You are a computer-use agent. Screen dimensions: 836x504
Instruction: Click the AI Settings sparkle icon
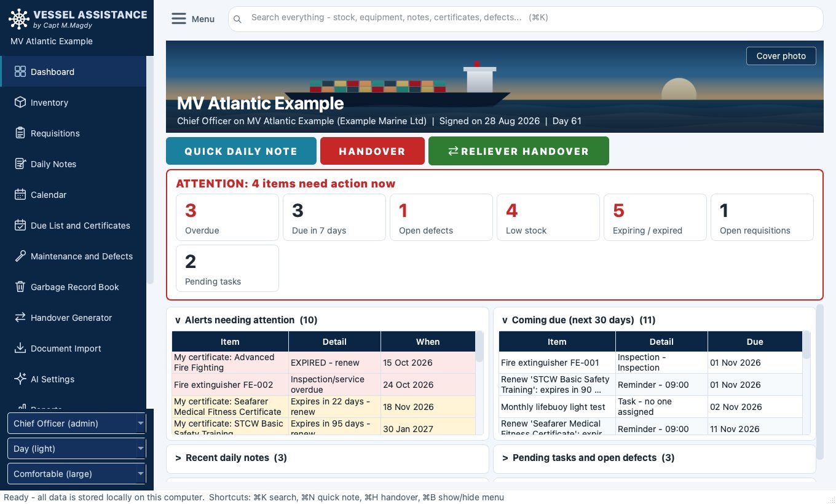pyautogui.click(x=20, y=379)
